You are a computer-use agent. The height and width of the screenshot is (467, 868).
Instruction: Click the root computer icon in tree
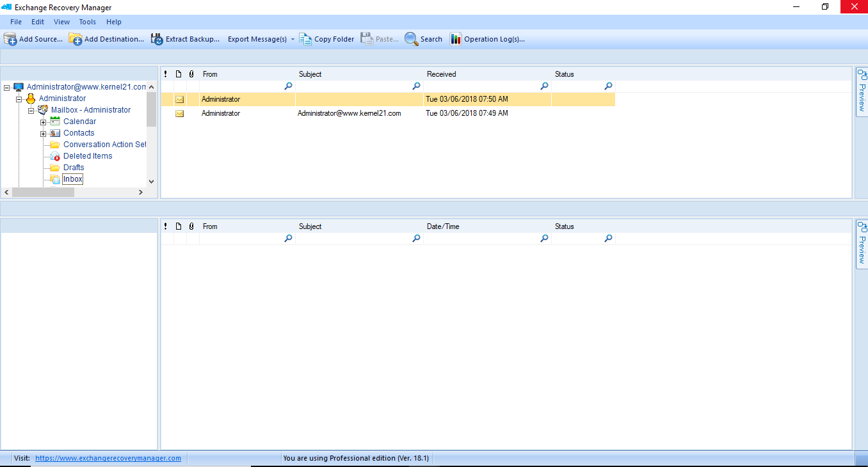[19, 87]
